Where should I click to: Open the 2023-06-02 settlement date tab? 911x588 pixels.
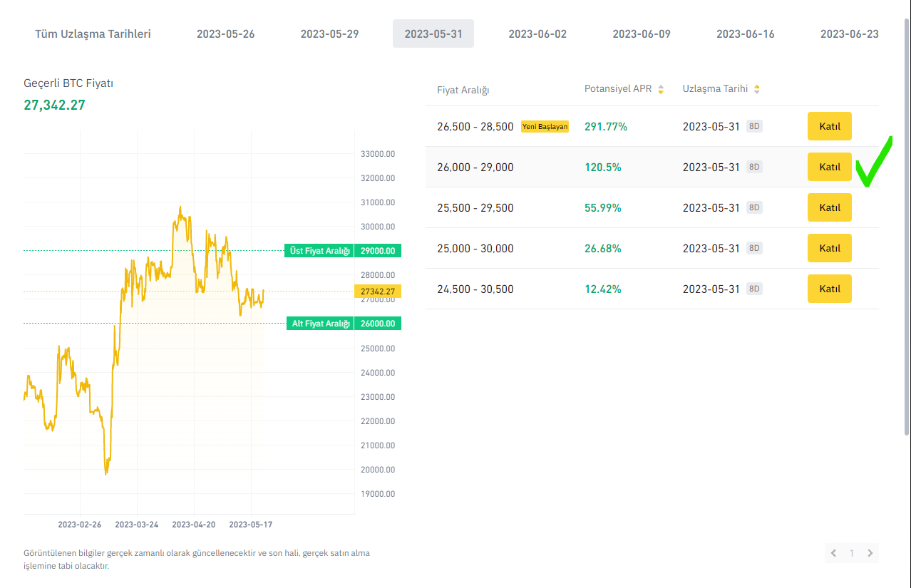[537, 33]
